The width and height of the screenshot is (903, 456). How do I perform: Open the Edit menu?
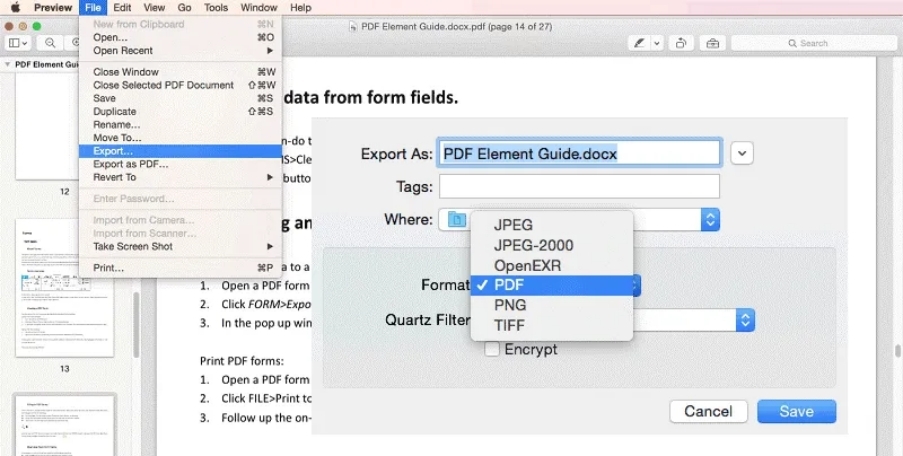point(122,7)
